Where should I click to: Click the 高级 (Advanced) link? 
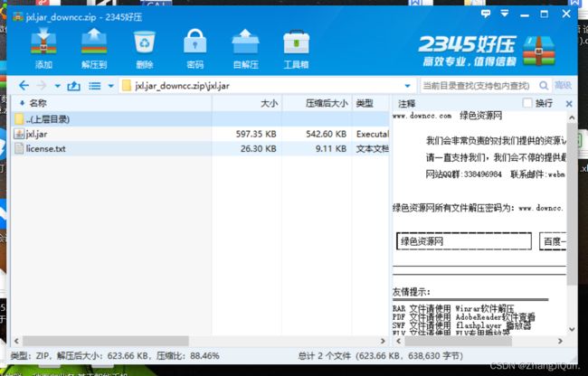tap(564, 85)
